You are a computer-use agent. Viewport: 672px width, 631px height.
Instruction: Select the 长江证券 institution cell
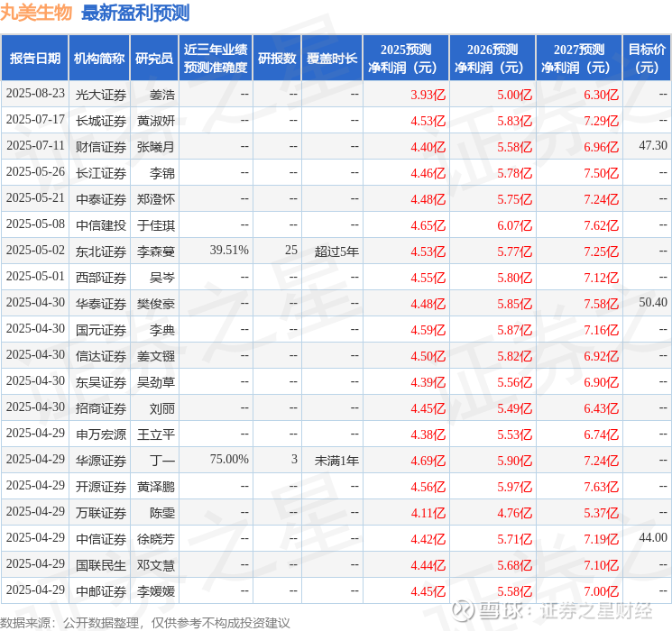[101, 173]
